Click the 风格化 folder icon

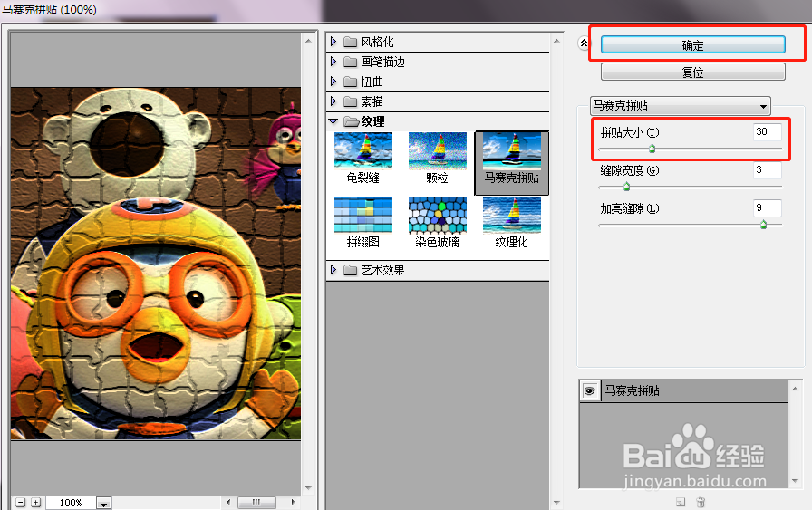(351, 42)
